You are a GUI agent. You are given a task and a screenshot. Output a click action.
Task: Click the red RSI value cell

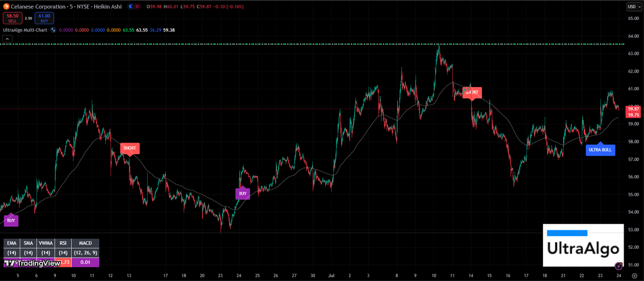(63, 262)
